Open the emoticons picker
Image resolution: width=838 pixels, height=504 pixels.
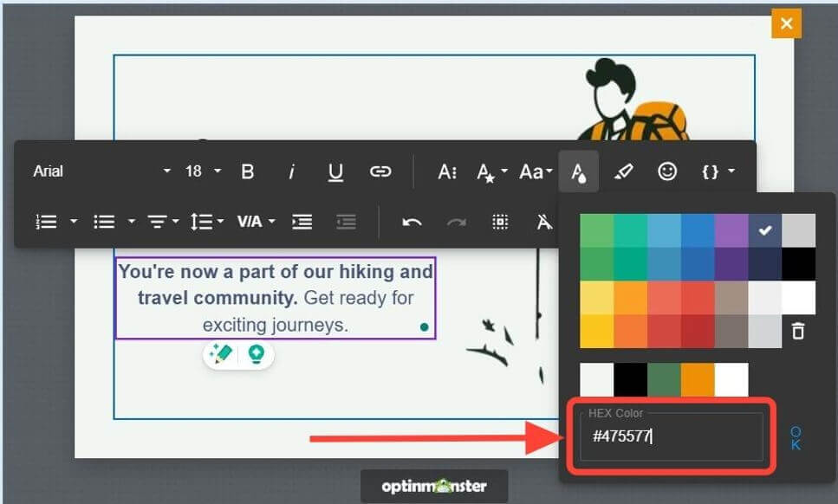coord(666,171)
